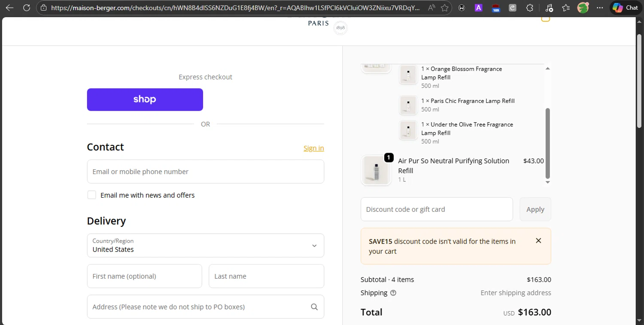The height and width of the screenshot is (325, 644).
Task: Open browser Extensions puzzle icon
Action: pos(530,8)
